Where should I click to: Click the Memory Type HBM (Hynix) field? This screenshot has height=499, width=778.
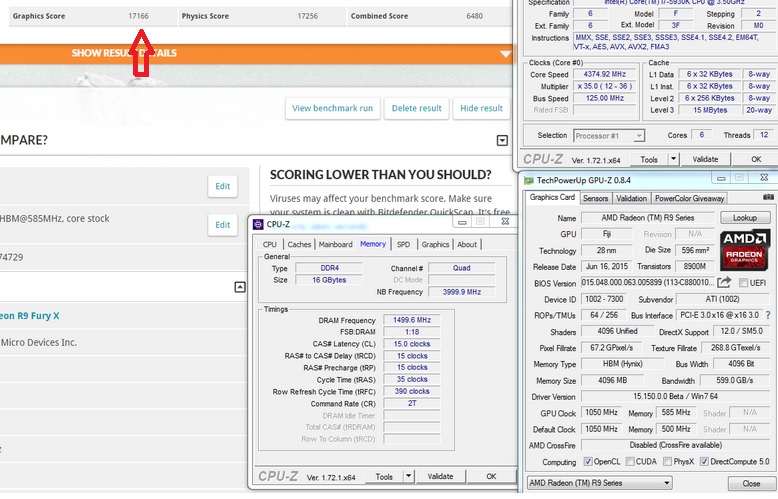pos(622,364)
